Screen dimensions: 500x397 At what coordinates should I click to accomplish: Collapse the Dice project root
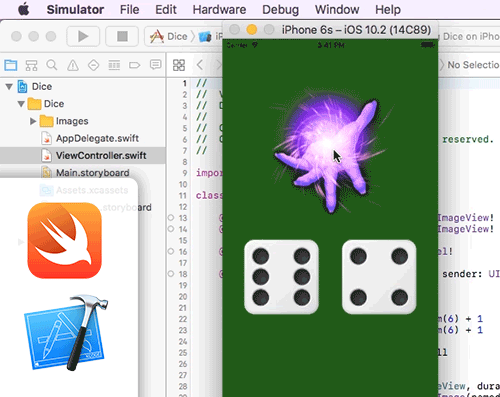coord(9,87)
